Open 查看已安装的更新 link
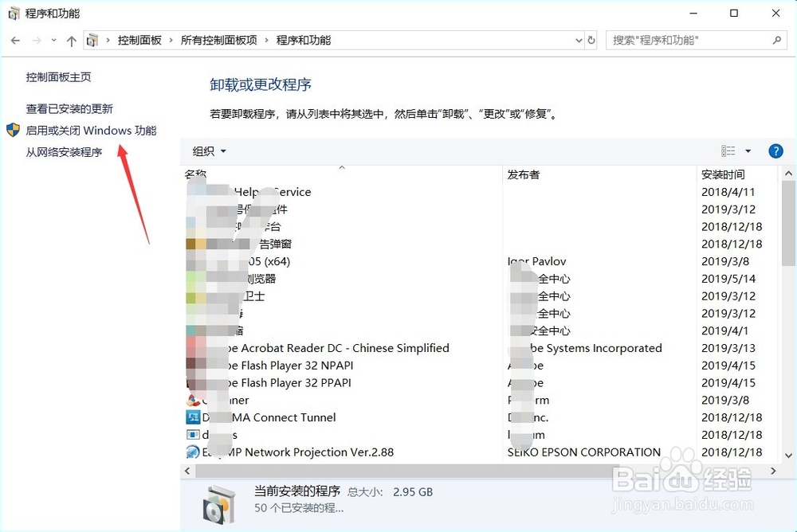 click(x=69, y=109)
